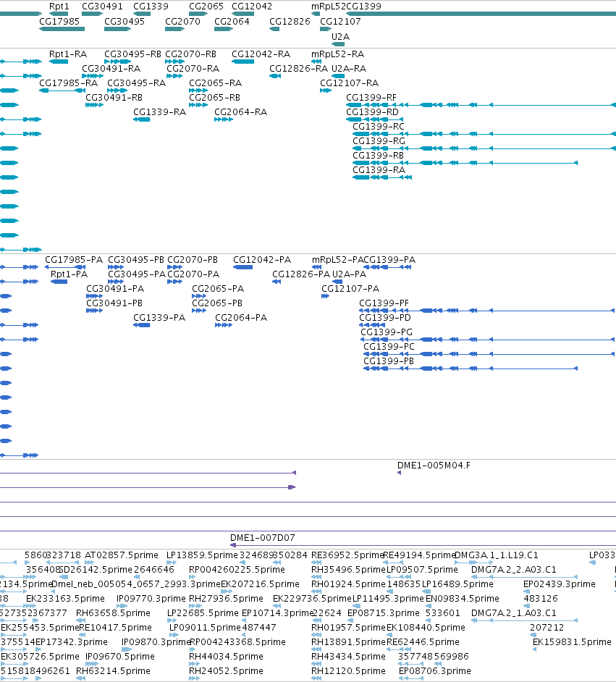The width and height of the screenshot is (616, 682).
Task: Select the CG12107-PA protein label
Action: tap(350, 288)
